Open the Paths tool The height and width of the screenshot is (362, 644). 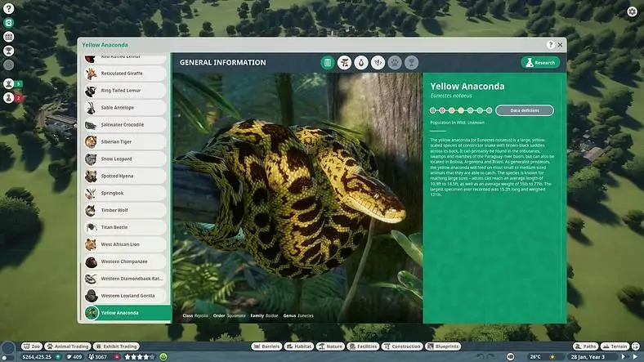[585, 346]
